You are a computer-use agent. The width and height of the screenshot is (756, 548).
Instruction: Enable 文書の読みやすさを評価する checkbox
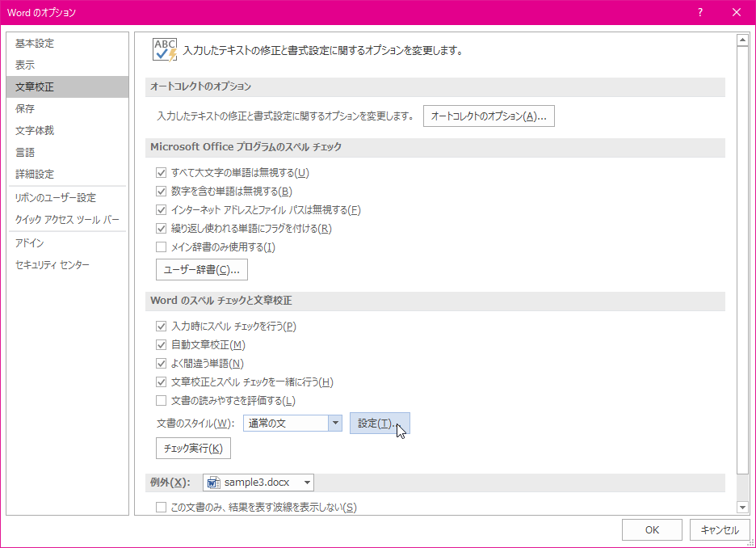[x=161, y=401]
